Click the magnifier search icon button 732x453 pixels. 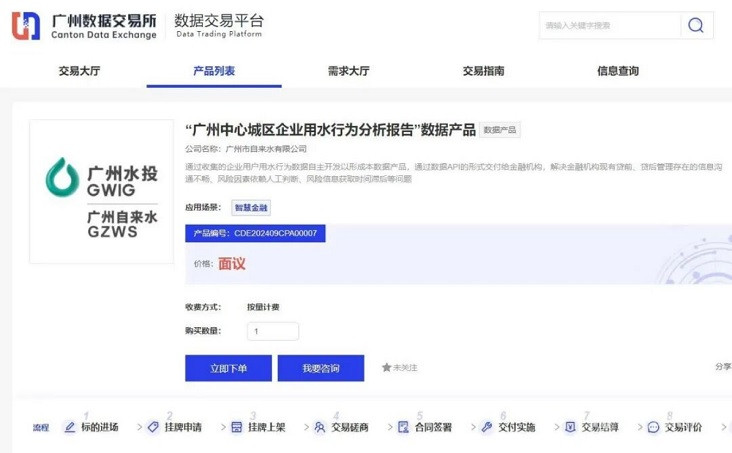click(x=695, y=26)
